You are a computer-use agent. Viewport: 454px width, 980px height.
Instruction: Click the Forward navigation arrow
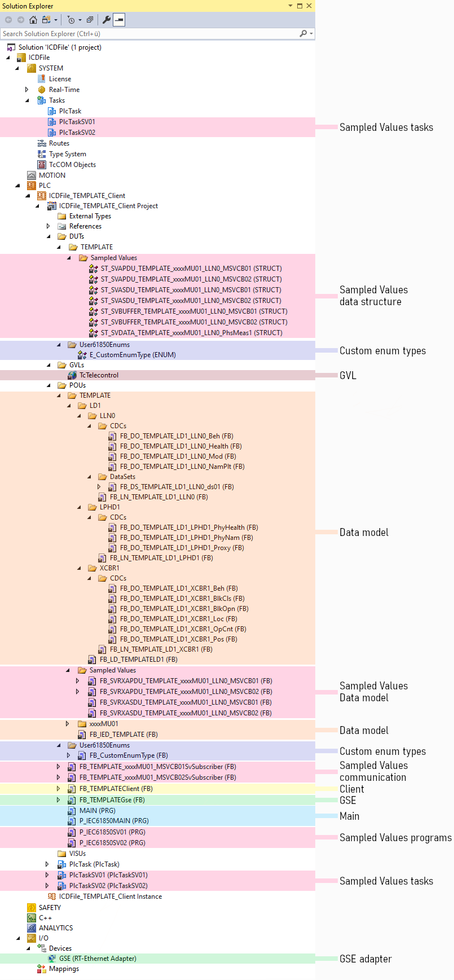point(21,20)
